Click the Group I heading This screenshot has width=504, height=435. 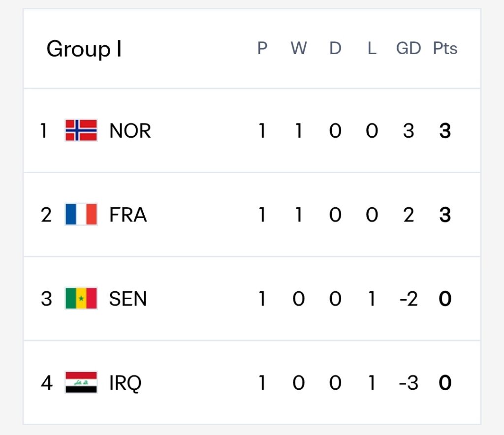tap(84, 49)
